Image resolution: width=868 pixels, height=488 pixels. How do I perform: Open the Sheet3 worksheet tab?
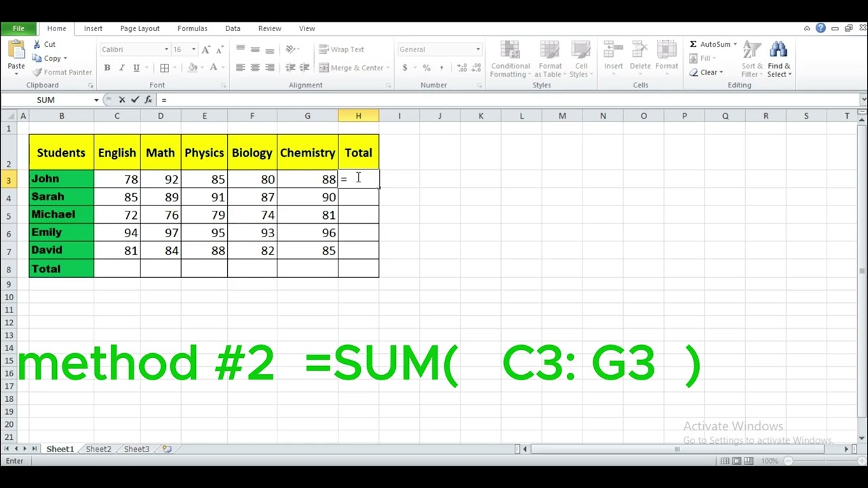click(x=136, y=449)
